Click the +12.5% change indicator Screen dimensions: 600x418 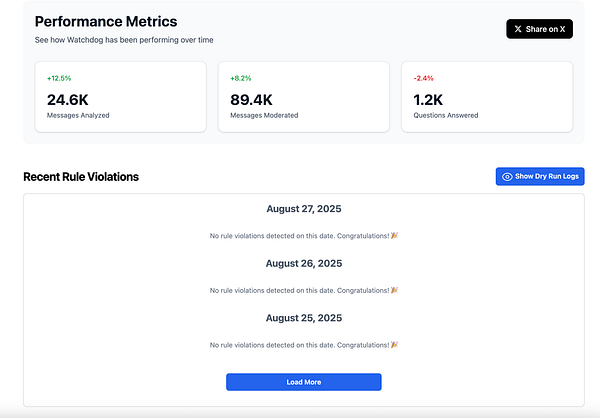(59, 78)
